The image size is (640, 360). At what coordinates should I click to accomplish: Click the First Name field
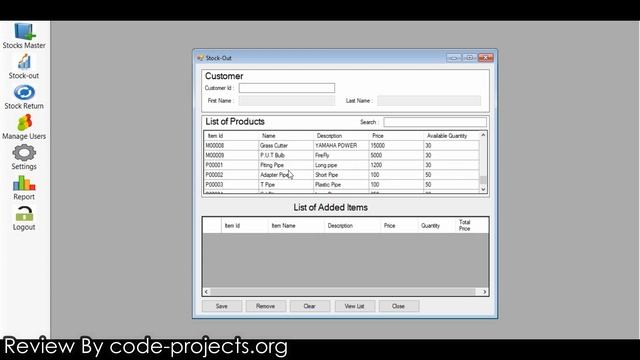(287, 100)
